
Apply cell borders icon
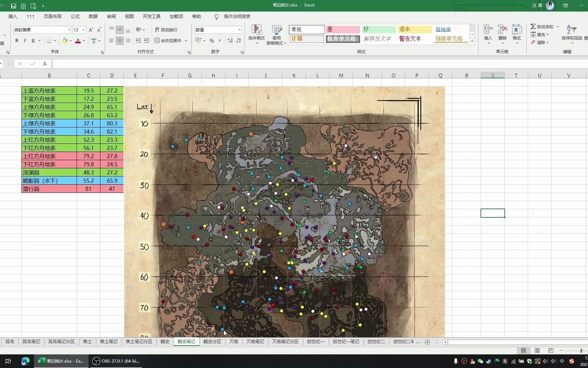pyautogui.click(x=49, y=41)
